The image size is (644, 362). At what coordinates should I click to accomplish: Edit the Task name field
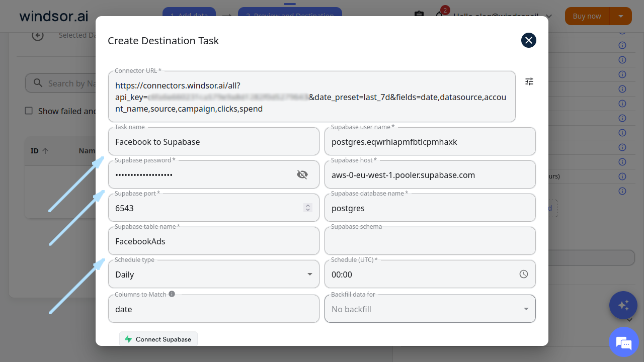pyautogui.click(x=214, y=141)
